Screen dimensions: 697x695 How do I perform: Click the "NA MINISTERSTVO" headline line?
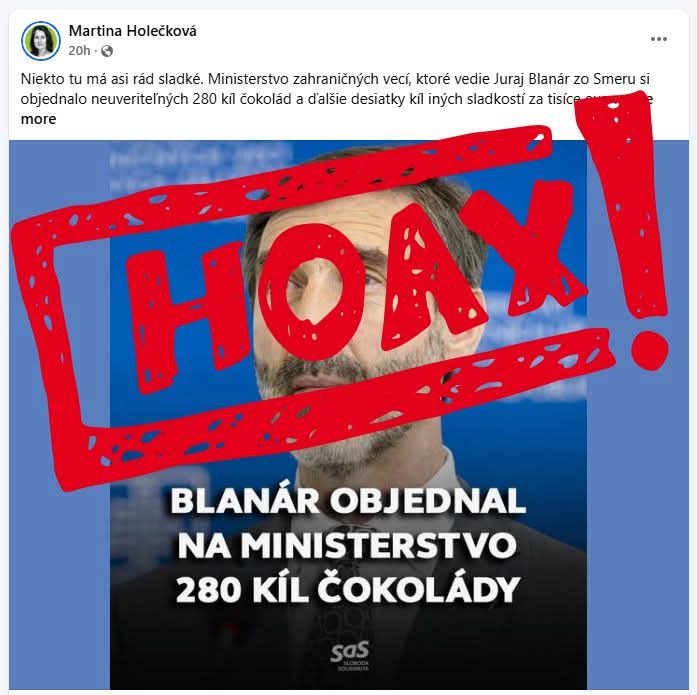tap(347, 545)
